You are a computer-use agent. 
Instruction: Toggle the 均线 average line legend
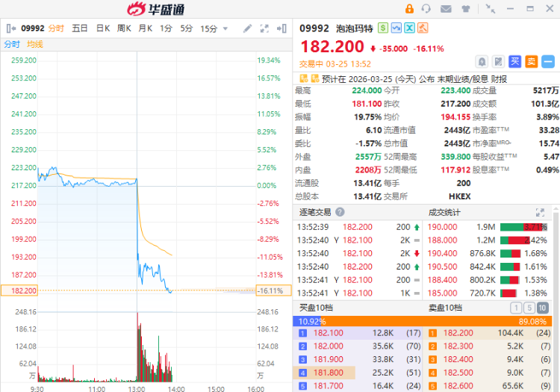click(34, 44)
